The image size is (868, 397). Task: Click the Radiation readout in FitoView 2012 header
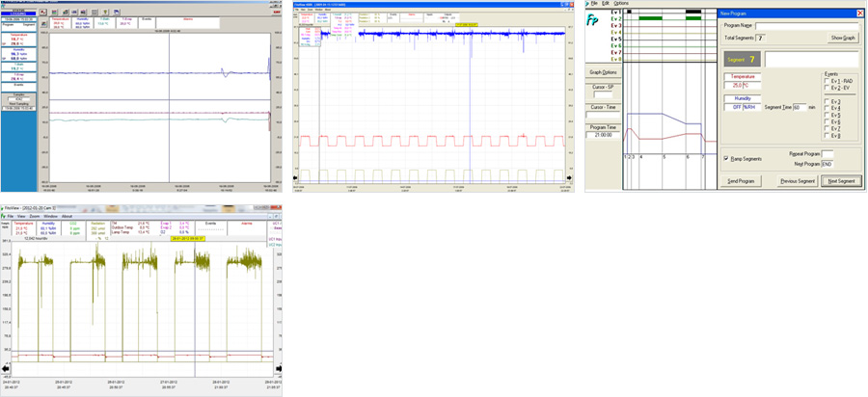(98, 228)
